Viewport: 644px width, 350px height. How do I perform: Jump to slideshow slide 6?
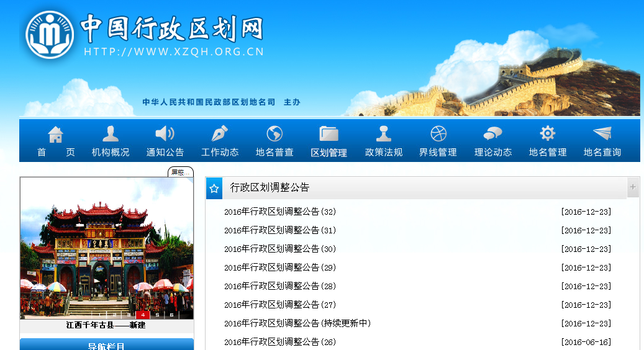coord(171,315)
